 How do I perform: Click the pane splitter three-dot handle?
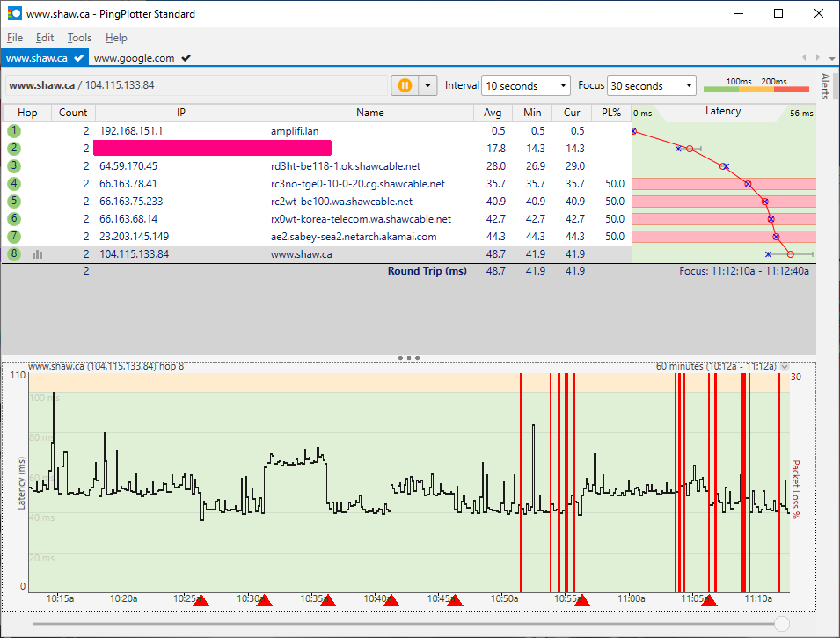click(x=409, y=357)
